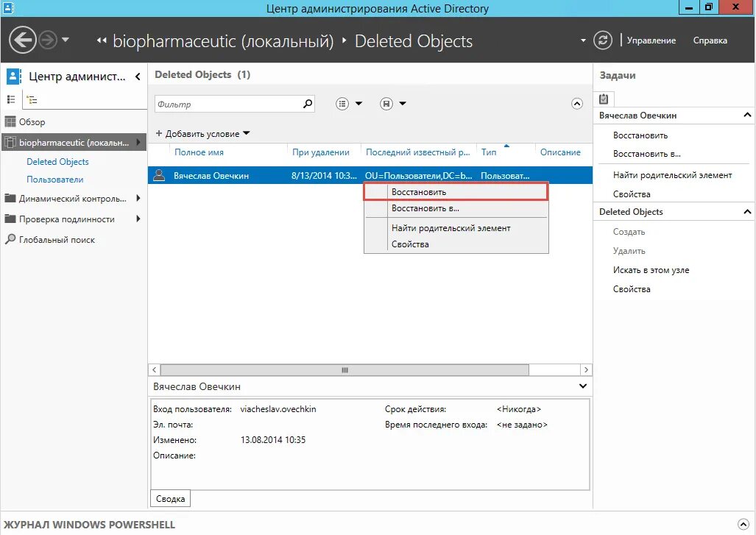Click the list view options icon

342,104
